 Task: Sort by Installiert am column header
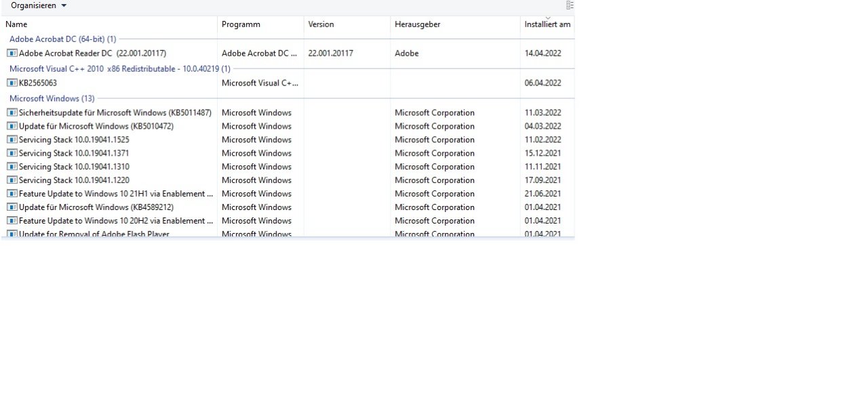pos(547,24)
